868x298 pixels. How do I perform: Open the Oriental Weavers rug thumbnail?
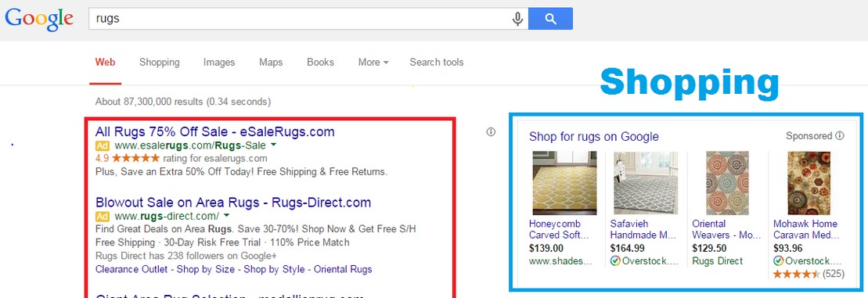point(727,183)
